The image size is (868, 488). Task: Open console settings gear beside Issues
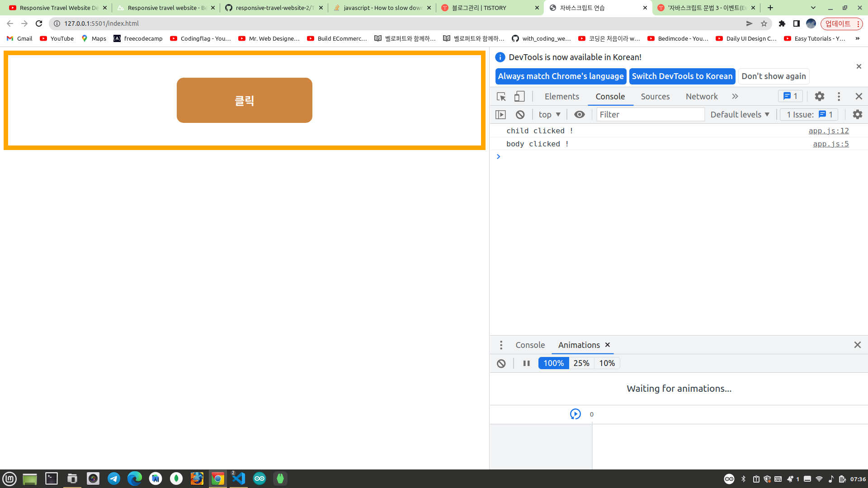pos(857,115)
